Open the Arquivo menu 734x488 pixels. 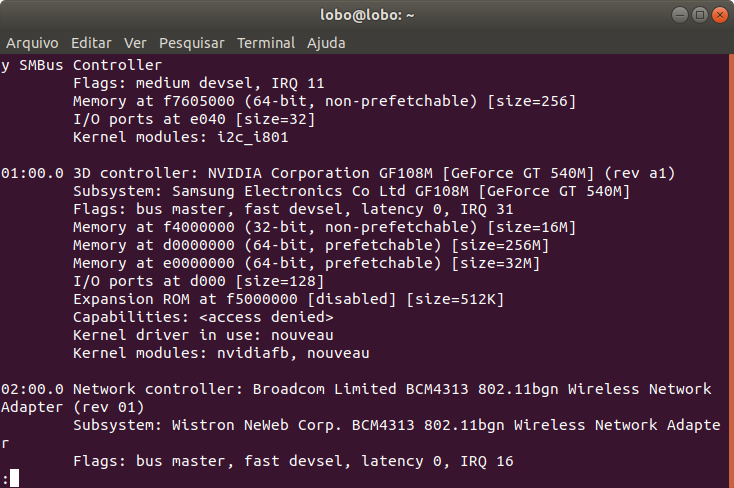[x=32, y=43]
